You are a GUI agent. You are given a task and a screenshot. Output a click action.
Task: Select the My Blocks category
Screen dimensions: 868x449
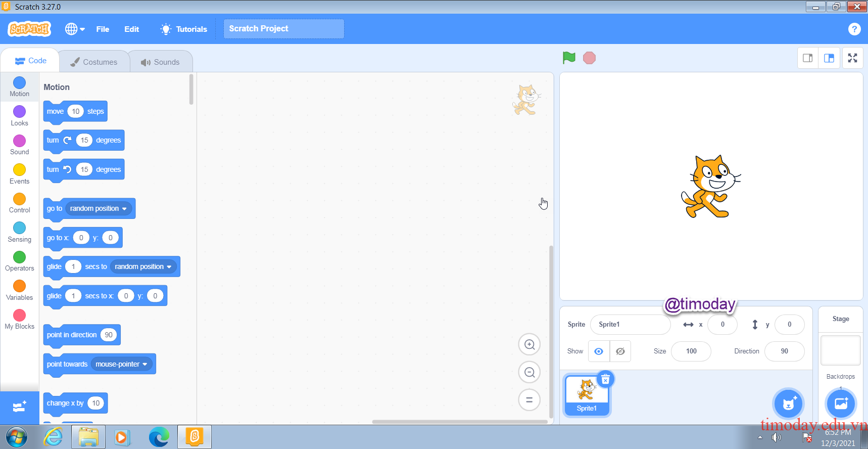tap(19, 319)
